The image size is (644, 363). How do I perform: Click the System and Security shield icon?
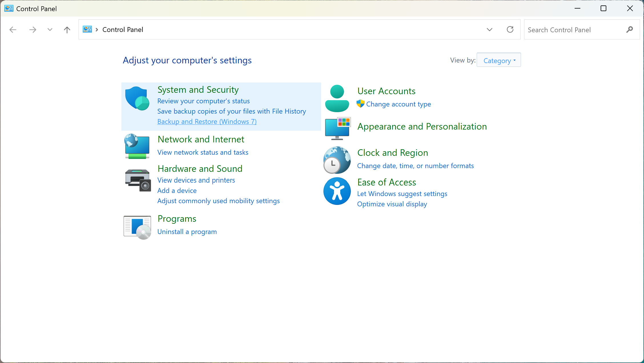(137, 98)
